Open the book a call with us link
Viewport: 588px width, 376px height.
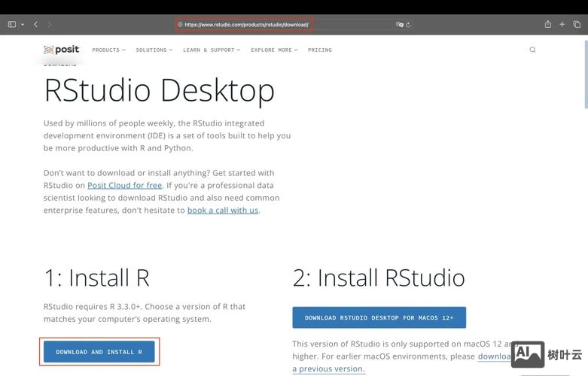click(x=222, y=211)
